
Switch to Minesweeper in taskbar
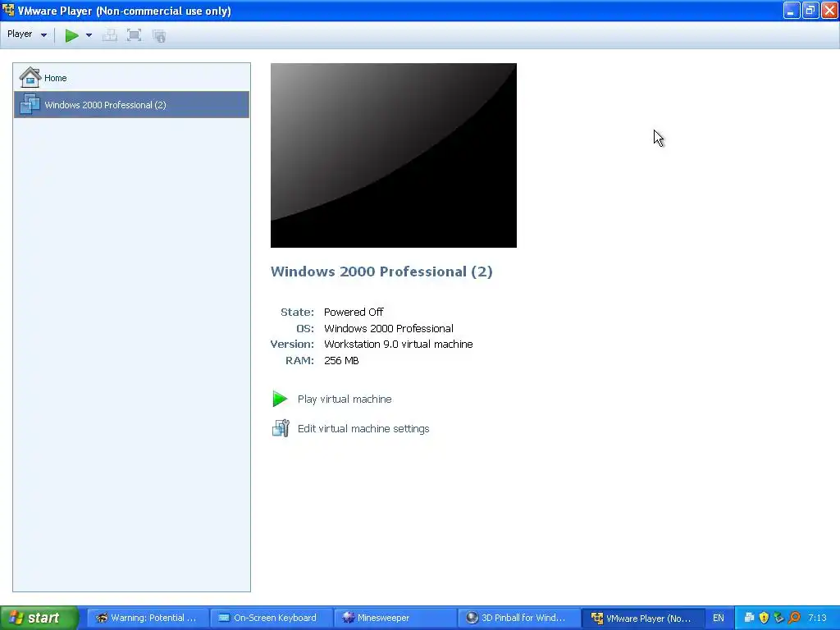395,618
